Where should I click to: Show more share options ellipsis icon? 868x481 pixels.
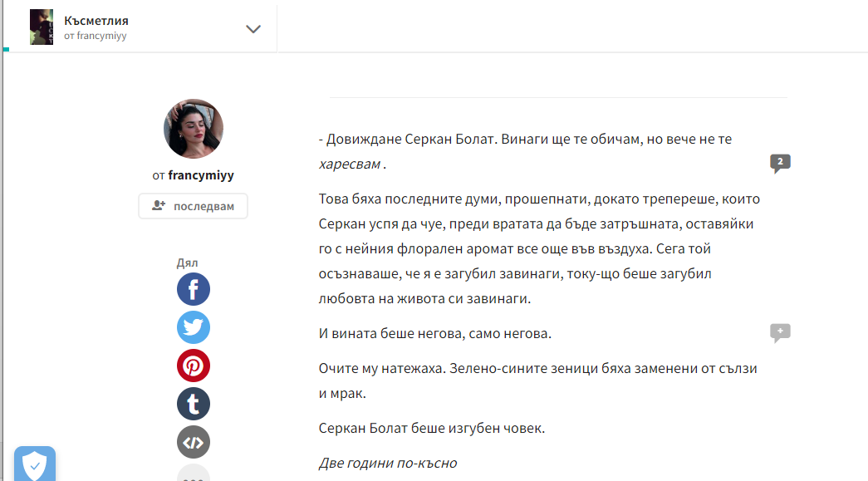pos(194,475)
